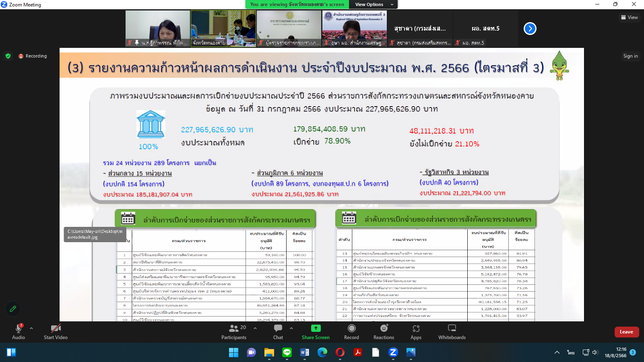Image resolution: width=644 pixels, height=362 pixels.
Task: Click the ส่วนกลาง 15 หน่วยงาน heading
Action: [x=140, y=173]
